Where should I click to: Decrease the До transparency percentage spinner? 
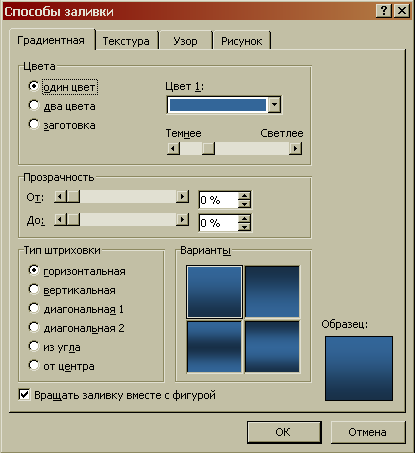(x=244, y=227)
